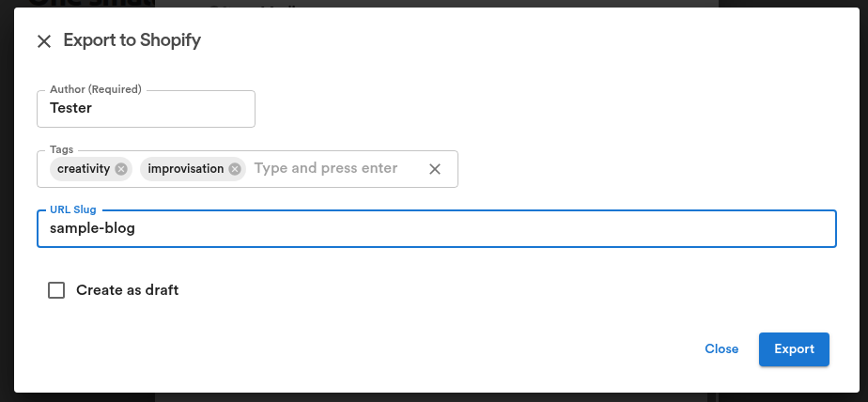Click the Create as draft label text
This screenshot has height=402, width=868.
tap(128, 290)
